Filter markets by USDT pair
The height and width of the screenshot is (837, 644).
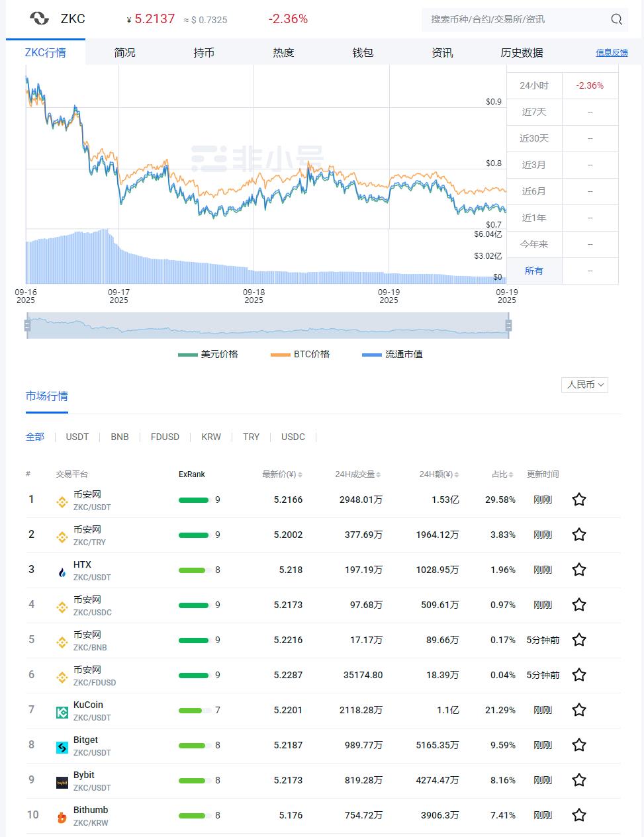click(x=77, y=437)
